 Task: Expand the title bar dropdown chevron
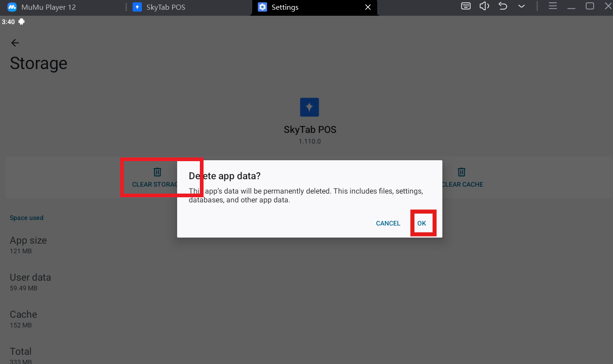(x=522, y=6)
